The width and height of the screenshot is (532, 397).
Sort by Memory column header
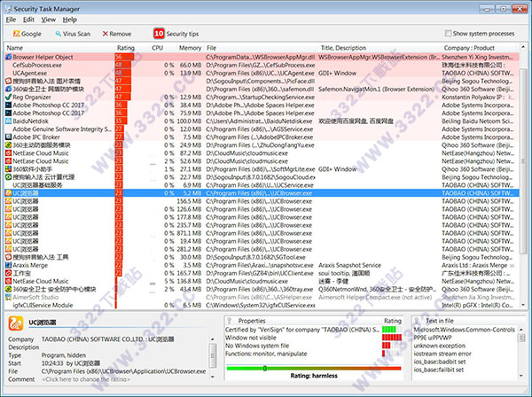190,48
